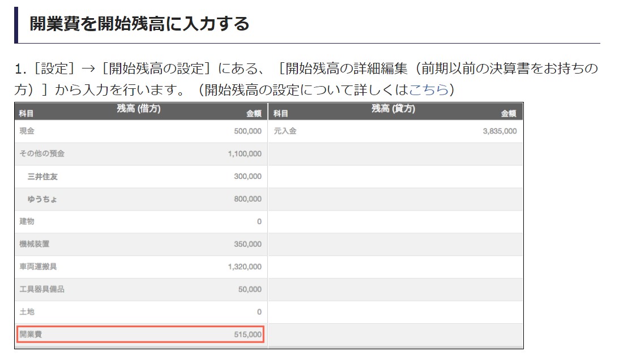636x364 pixels.
Task: Select the 機械装置 account row
Action: pyautogui.click(x=35, y=244)
